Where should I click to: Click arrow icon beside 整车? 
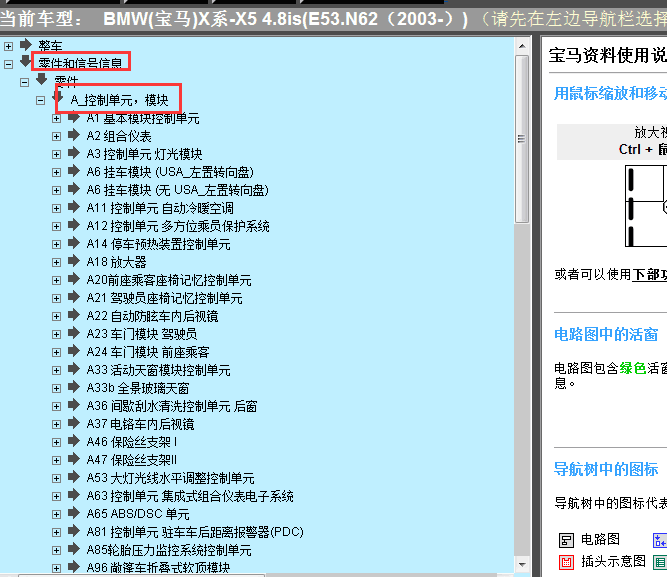pyautogui.click(x=26, y=44)
